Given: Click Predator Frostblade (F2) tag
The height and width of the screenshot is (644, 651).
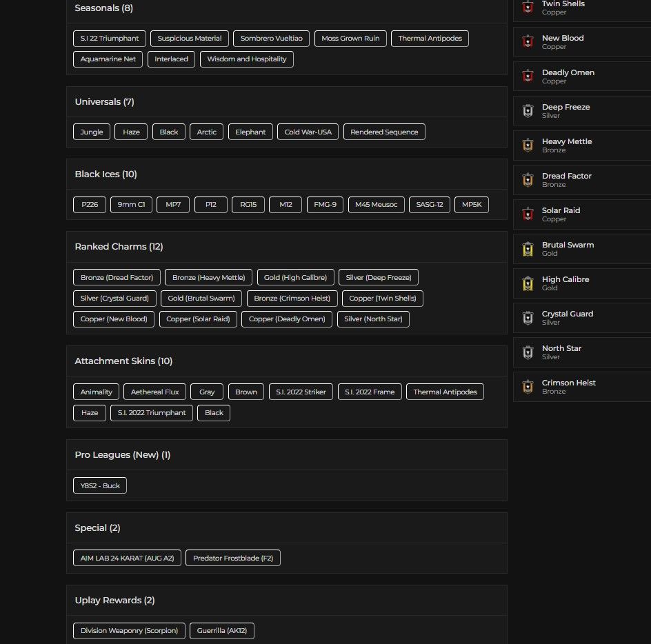Looking at the screenshot, I should click(233, 558).
